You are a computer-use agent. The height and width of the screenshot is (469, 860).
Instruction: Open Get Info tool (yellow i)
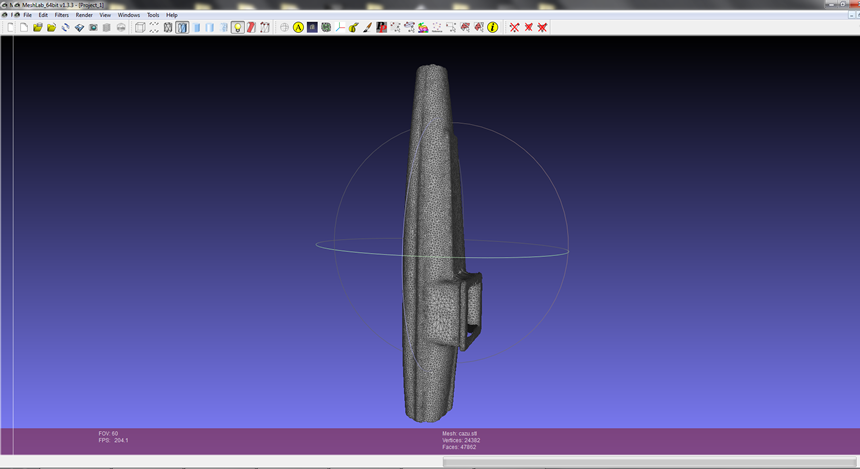coord(493,27)
